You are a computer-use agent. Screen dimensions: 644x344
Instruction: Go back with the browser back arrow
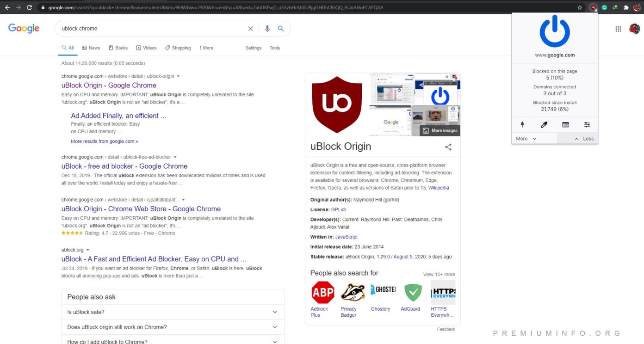tap(7, 7)
